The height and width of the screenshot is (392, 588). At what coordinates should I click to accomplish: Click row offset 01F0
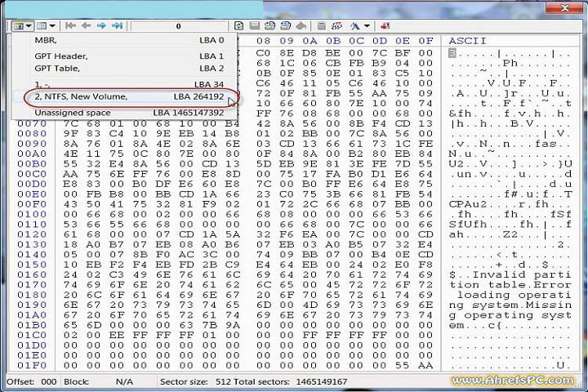click(32, 365)
